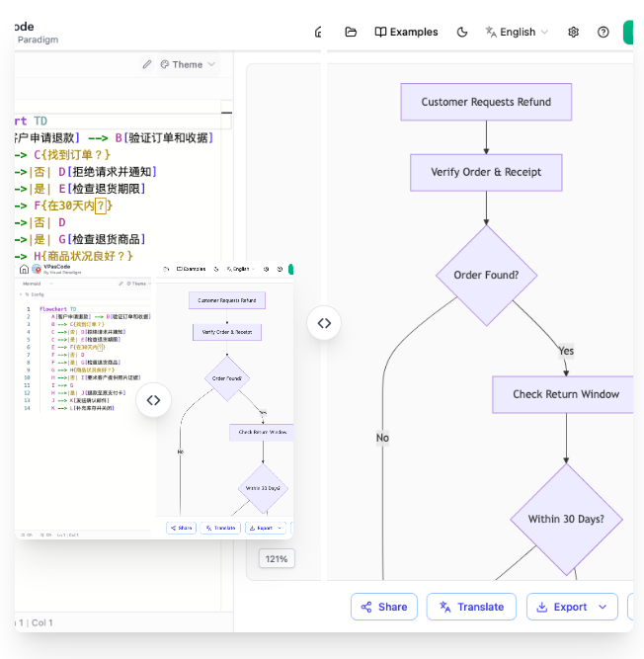Viewport: 644px width, 659px height.
Task: Click flowchart TD line in inset thumbnail
Action: tap(58, 309)
